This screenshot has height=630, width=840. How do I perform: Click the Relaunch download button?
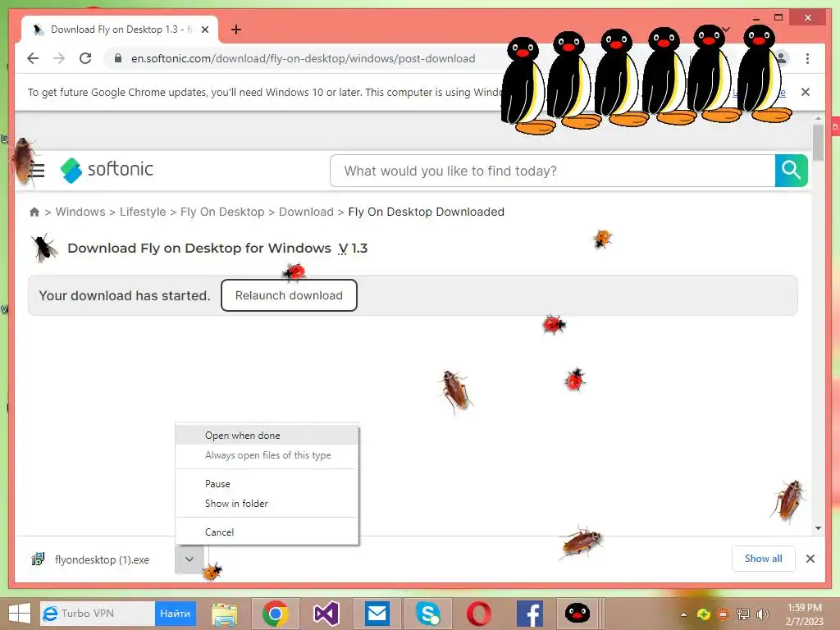tap(289, 295)
